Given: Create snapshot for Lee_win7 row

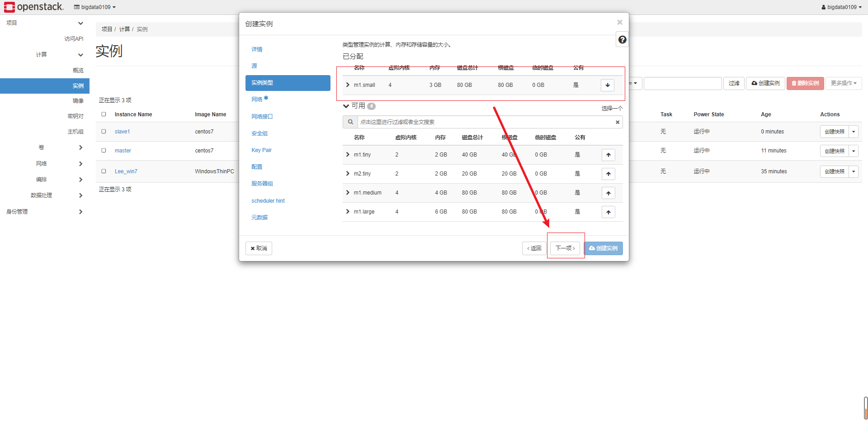Looking at the screenshot, I should pyautogui.click(x=835, y=171).
